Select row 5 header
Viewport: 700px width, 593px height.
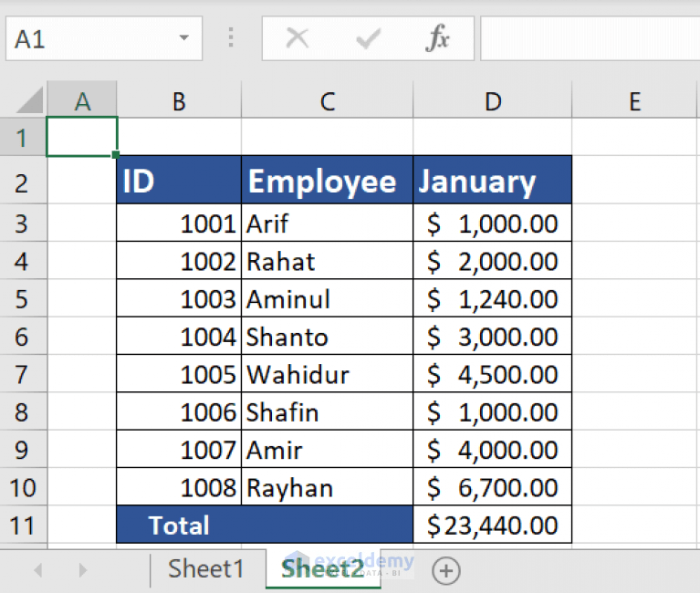23,298
